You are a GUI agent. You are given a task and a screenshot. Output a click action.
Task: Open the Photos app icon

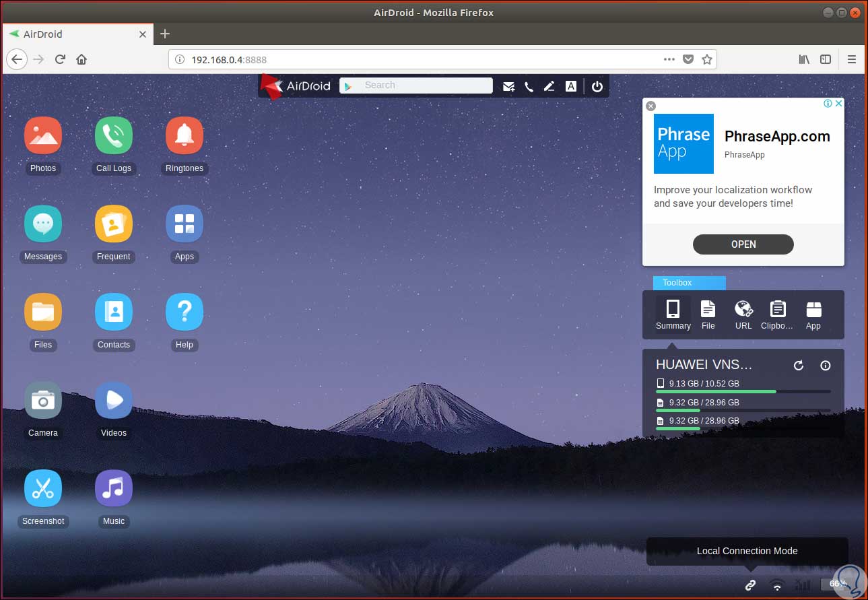coord(43,135)
